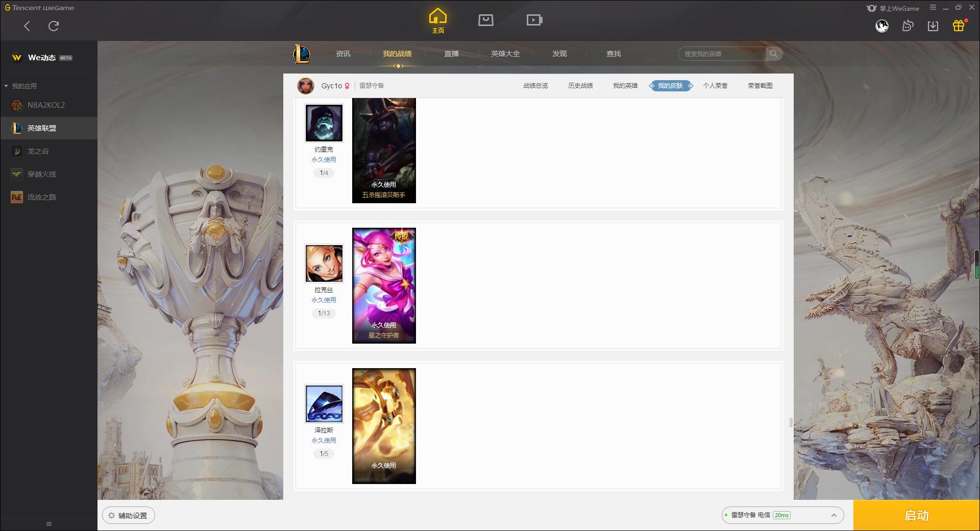
Task: Select 英雄联盟 in the sidebar
Action: click(x=48, y=128)
